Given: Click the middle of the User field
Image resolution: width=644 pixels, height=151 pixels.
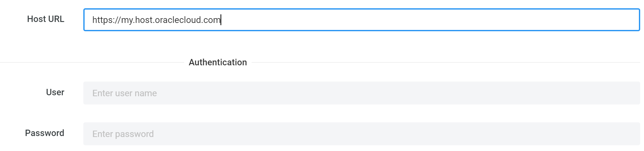Looking at the screenshot, I should pos(361,93).
